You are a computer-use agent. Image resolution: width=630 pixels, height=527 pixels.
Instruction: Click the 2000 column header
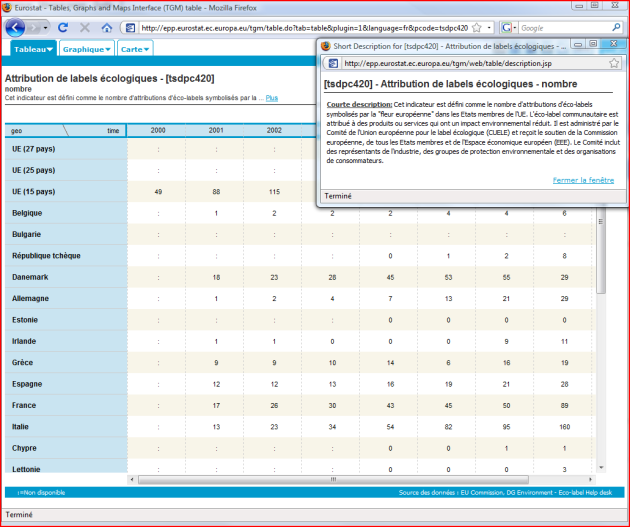point(158,130)
